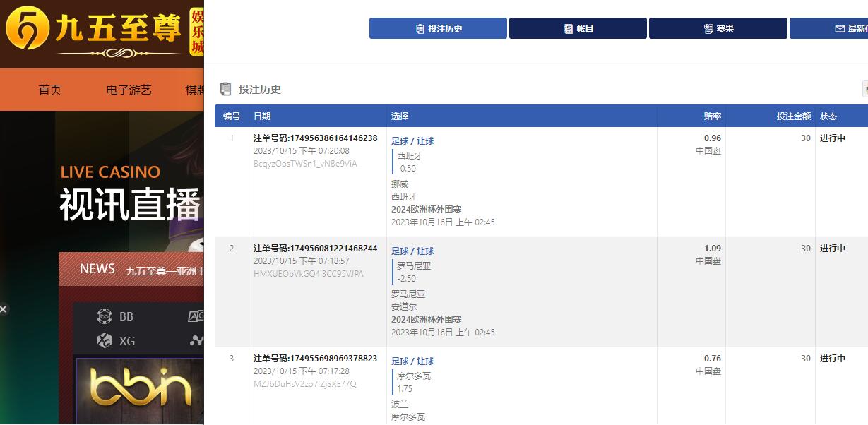
Task: Click the 足球 / 让球 link in bet 3
Action: tap(412, 361)
